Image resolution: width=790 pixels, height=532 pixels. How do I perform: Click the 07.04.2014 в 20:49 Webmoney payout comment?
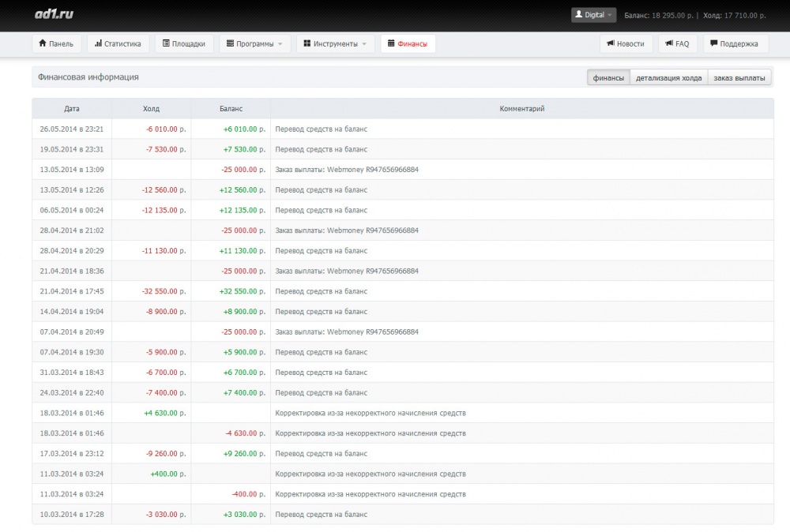(x=347, y=332)
